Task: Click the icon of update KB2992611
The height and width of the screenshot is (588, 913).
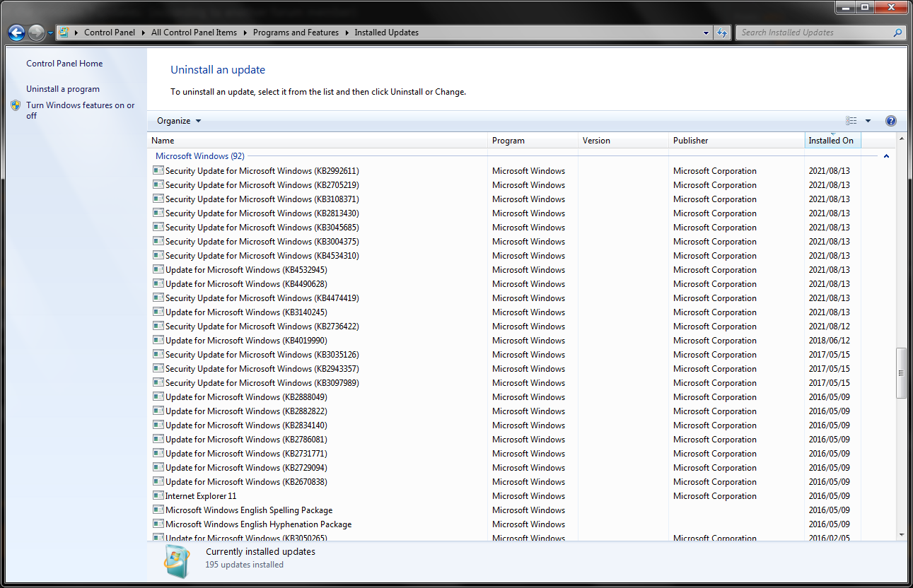Action: point(158,171)
